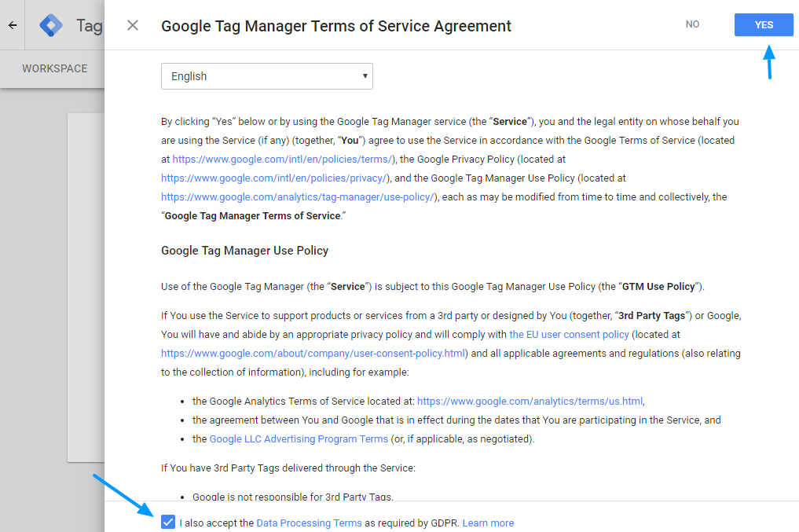Click the bold "Google Tag Manager Terms of Service" text
The image size is (799, 532).
click(x=253, y=216)
